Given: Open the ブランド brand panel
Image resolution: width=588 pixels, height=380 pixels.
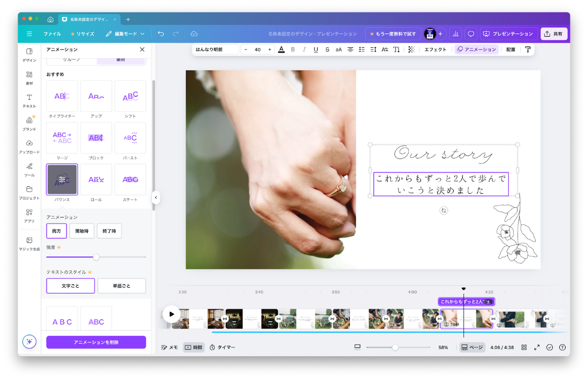Looking at the screenshot, I should (x=29, y=124).
